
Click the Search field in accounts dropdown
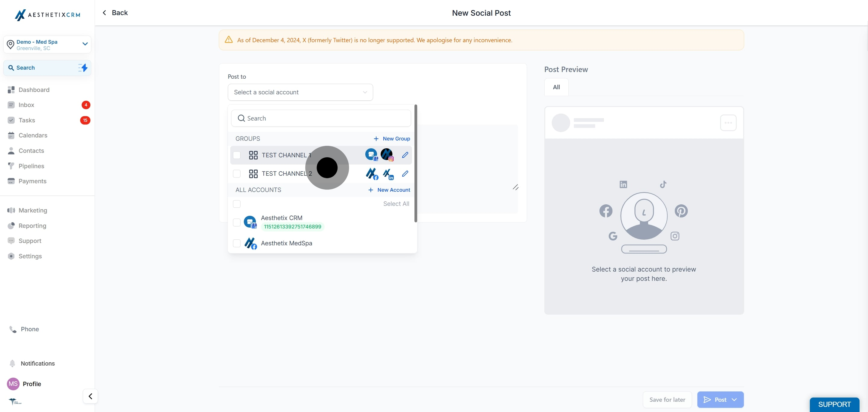point(321,118)
